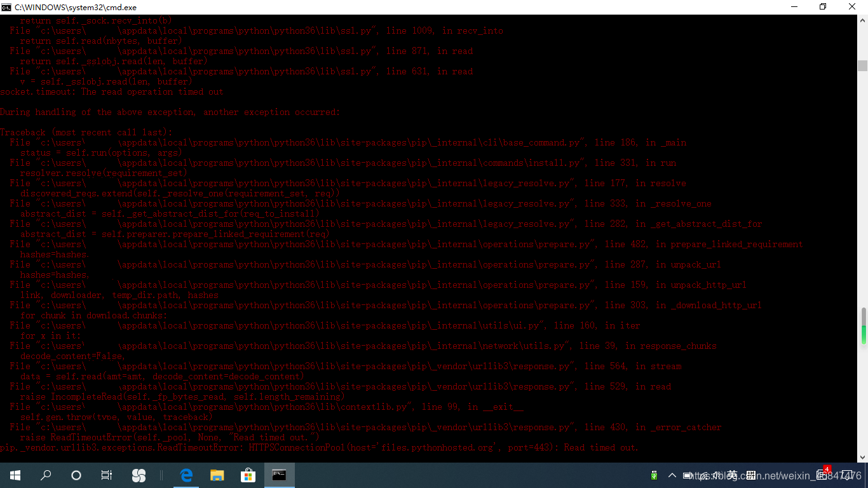The width and height of the screenshot is (868, 488).
Task: Launch Microsoft Edge from taskbar
Action: point(186,475)
